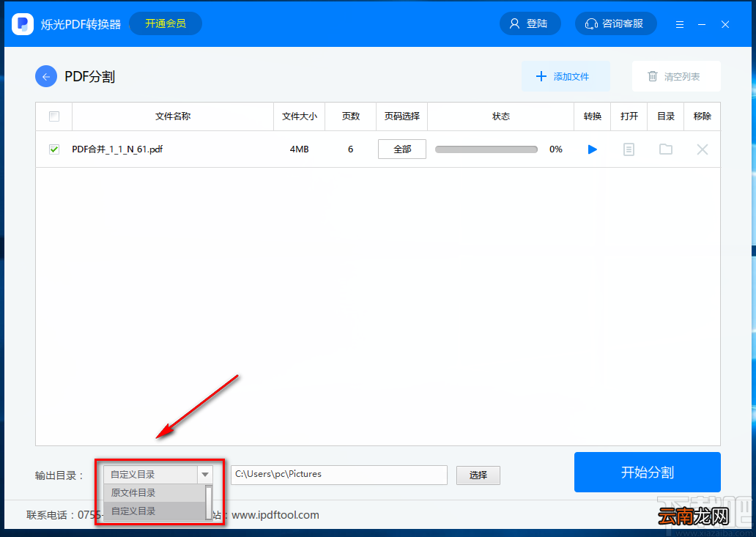Viewport: 756px width, 537px height.
Task: Start conversion with the blue play icon
Action: [593, 149]
